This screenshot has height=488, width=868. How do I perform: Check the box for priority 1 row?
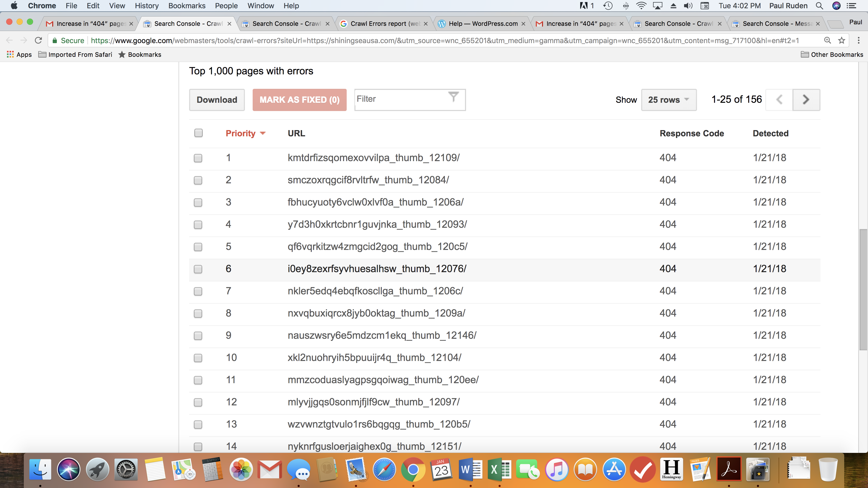[x=198, y=158]
